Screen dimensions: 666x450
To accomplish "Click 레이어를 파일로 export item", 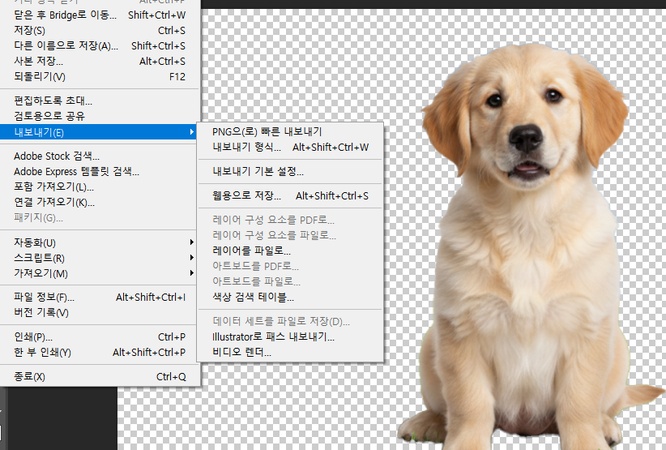I will [x=252, y=250].
